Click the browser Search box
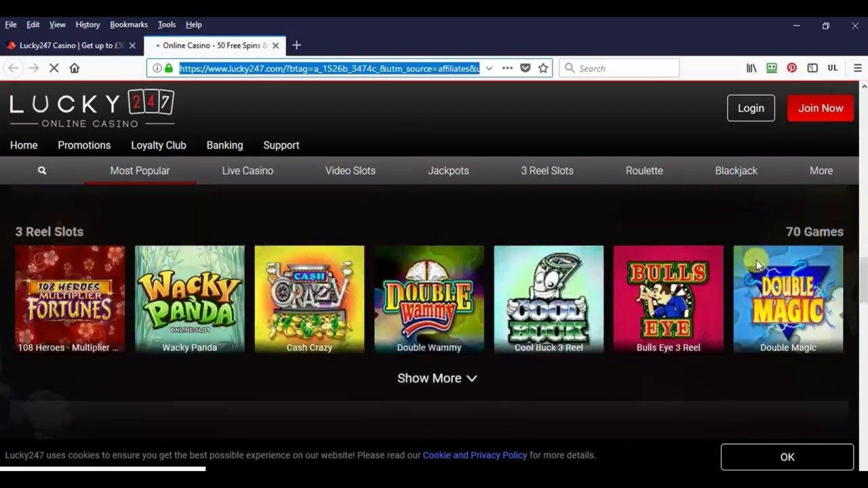Viewport: 868px width, 488px height. pos(619,68)
